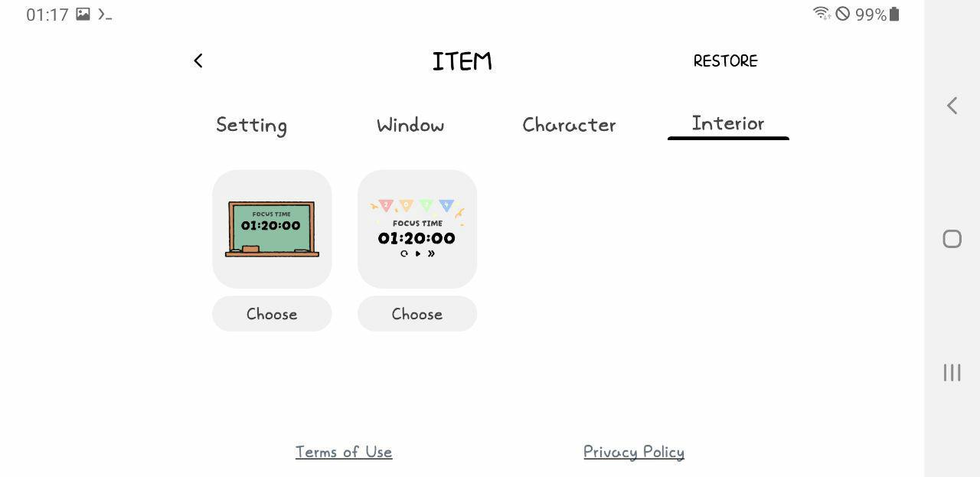Open the Terms of Use link
The image size is (980, 477).
coord(344,452)
